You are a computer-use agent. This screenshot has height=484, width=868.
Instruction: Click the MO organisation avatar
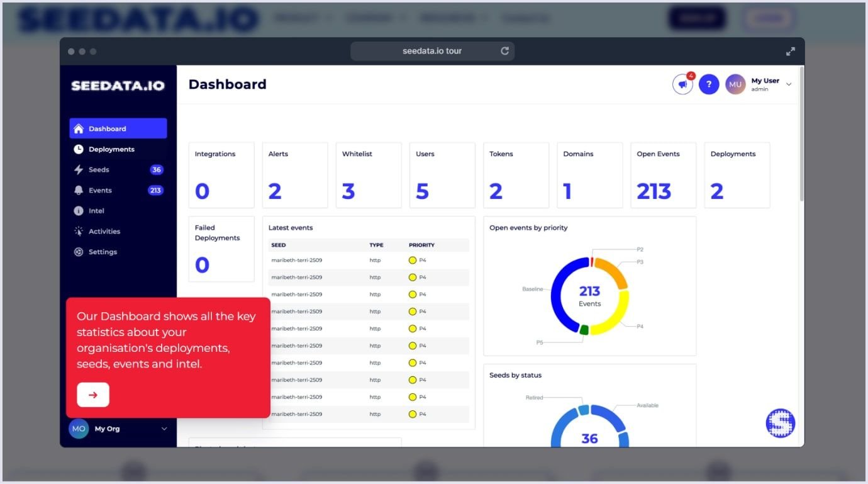pyautogui.click(x=79, y=429)
